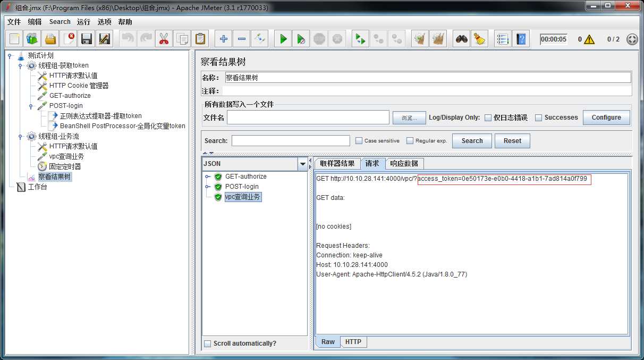Expand GET-authorize result entry

(208, 177)
